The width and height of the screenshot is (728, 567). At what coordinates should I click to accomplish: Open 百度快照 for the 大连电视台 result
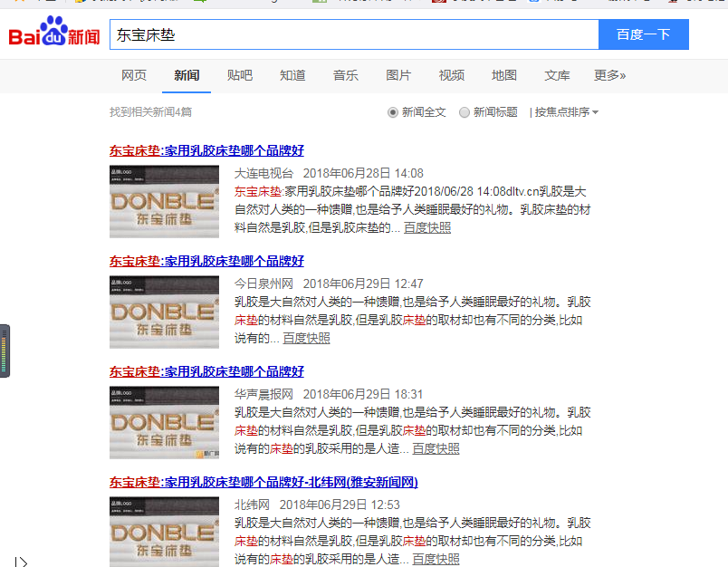pos(427,228)
